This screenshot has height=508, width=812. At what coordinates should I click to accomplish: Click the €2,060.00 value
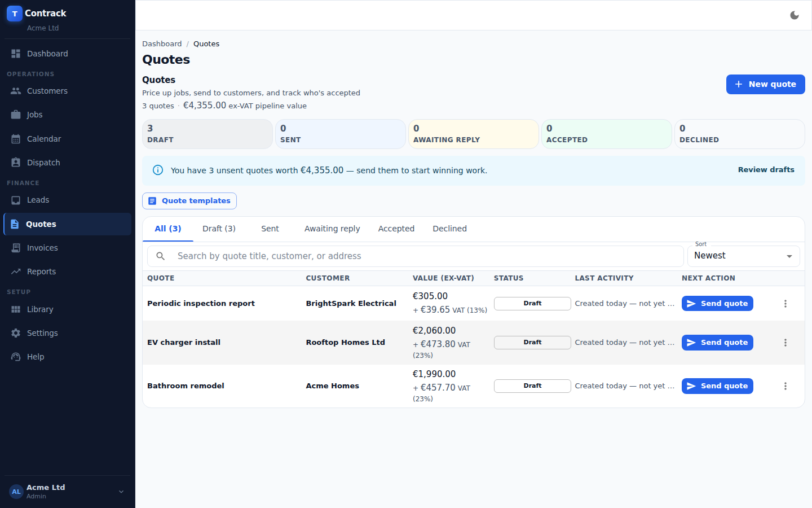pos(434,331)
